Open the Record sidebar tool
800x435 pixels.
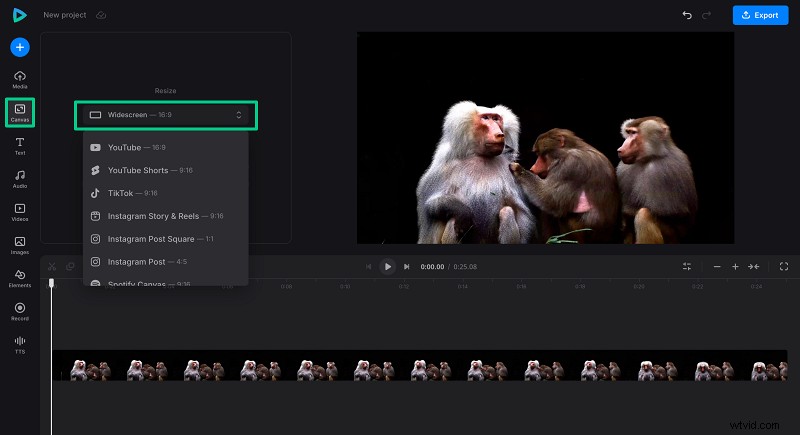point(20,312)
